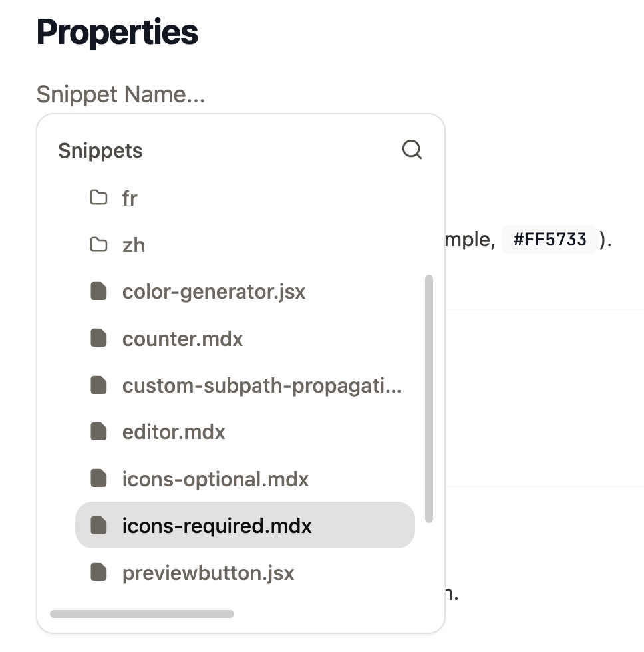
Task: Expand the zh folder
Action: [134, 244]
